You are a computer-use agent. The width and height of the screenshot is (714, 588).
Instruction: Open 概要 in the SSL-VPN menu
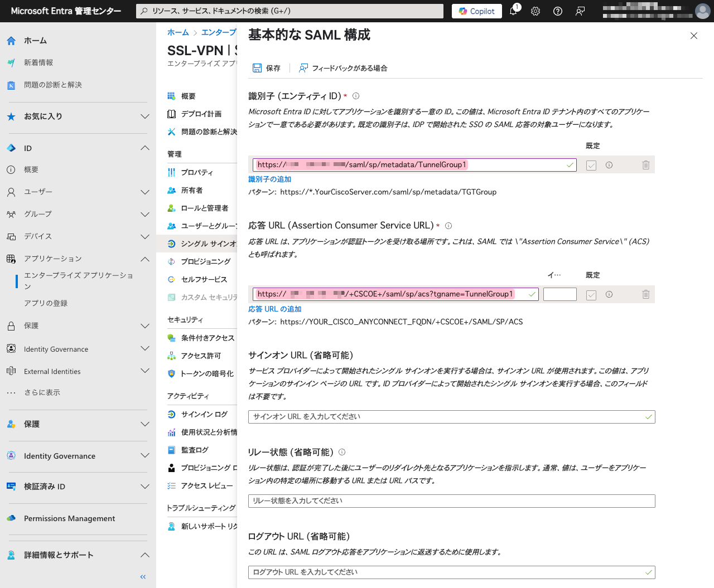(188, 96)
